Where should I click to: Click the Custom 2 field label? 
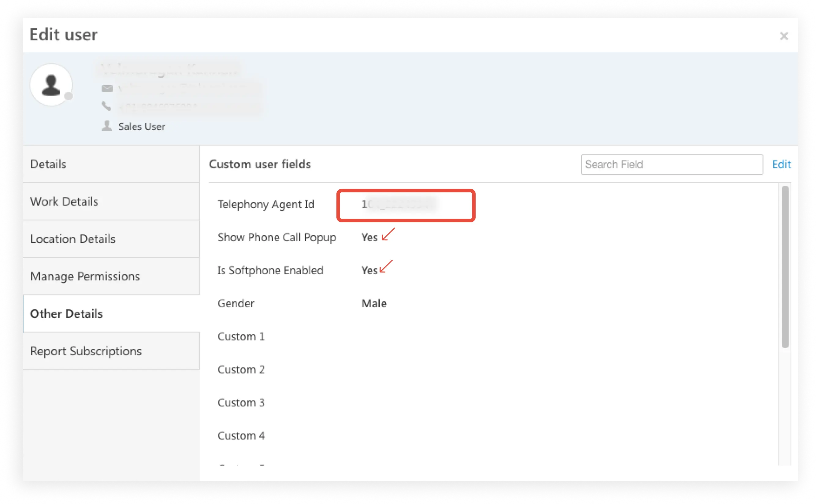pyautogui.click(x=241, y=369)
